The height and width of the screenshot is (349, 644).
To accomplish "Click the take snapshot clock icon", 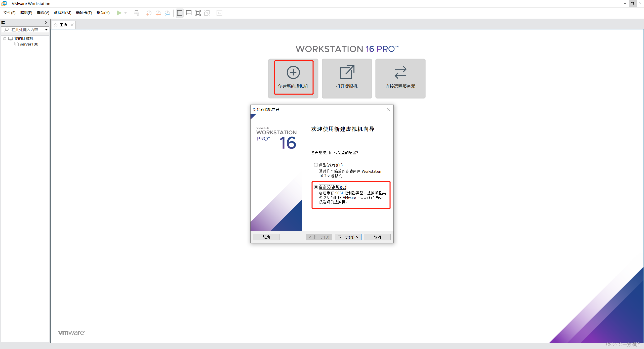I will click(149, 13).
